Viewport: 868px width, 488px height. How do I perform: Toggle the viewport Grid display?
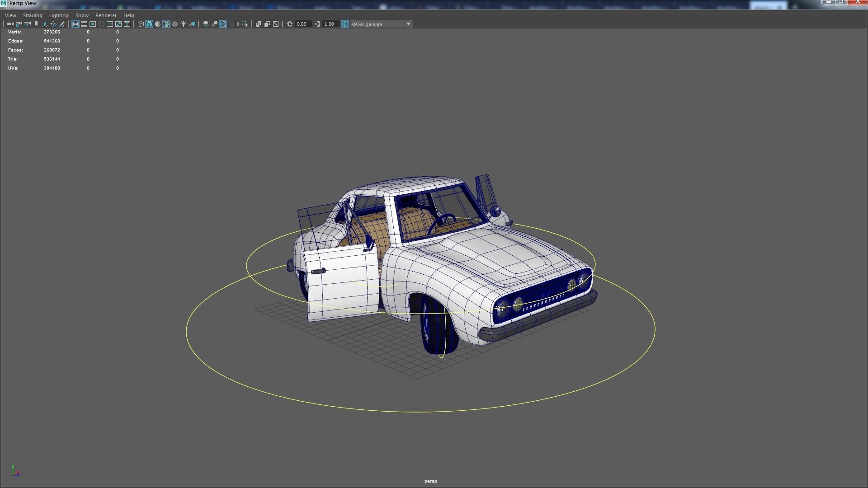75,24
